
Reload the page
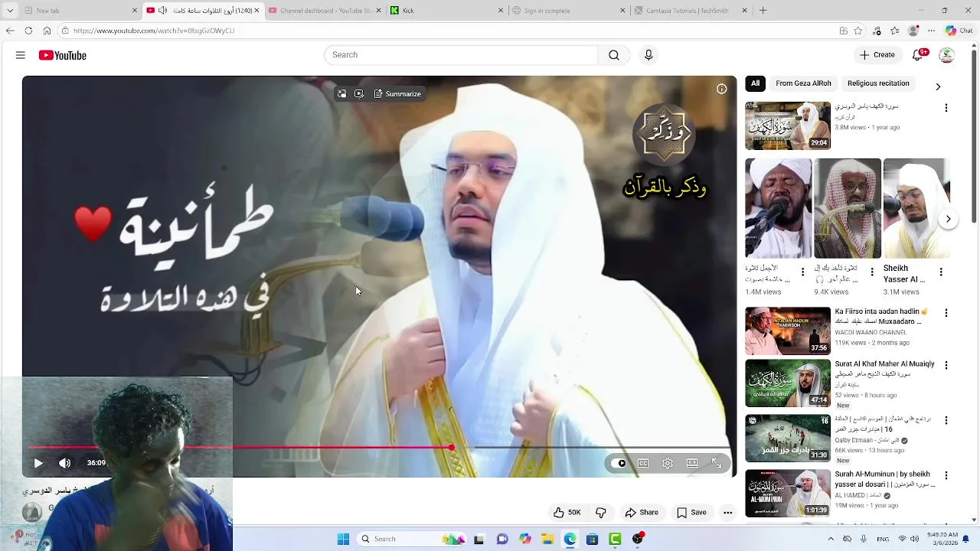tap(28, 31)
